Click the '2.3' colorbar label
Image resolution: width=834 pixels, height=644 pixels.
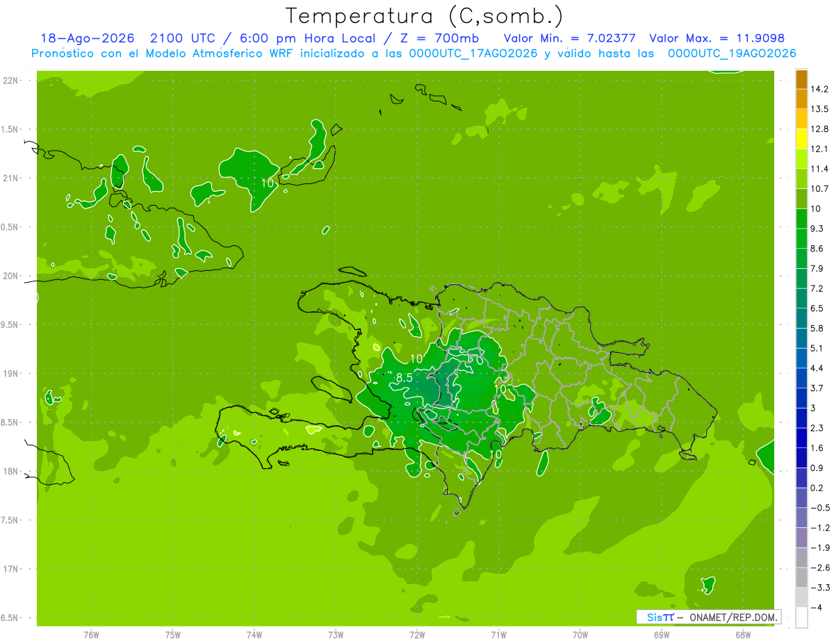(817, 428)
